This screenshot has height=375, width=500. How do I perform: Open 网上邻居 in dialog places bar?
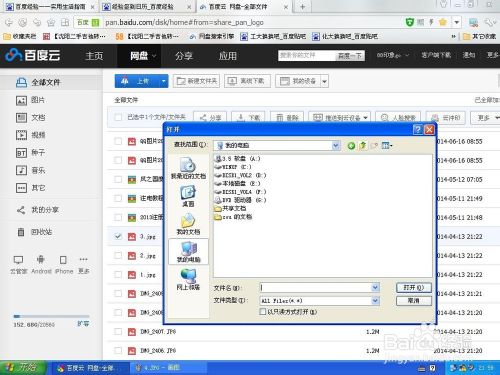coord(188,280)
